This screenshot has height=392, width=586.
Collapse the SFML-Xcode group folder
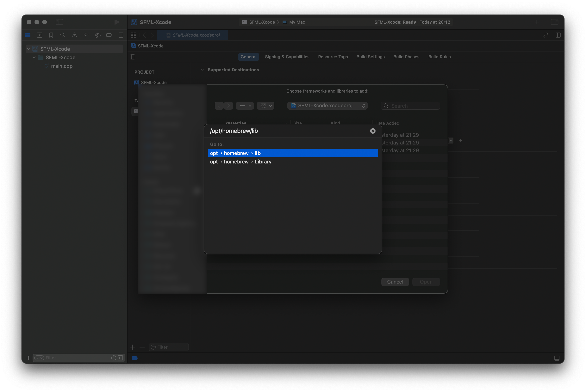[x=34, y=57]
